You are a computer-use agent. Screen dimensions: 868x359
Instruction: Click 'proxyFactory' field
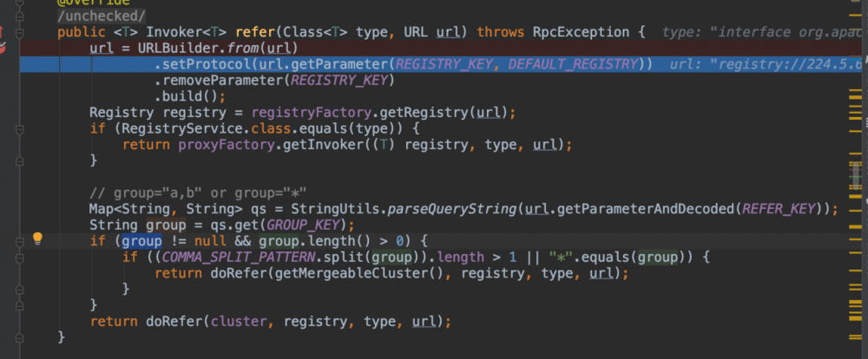tap(227, 145)
